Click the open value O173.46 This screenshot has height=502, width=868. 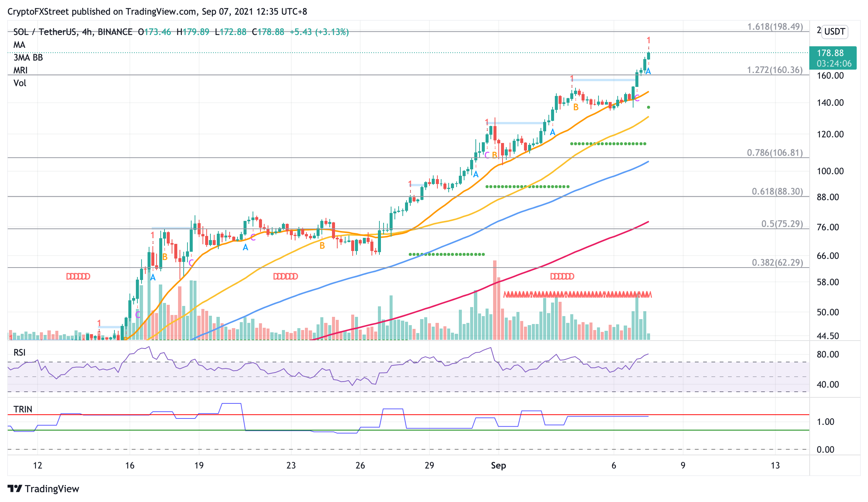154,32
